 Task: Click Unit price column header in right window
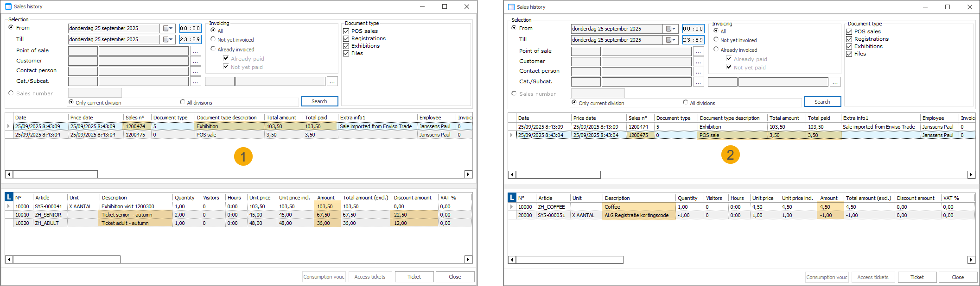(x=763, y=198)
